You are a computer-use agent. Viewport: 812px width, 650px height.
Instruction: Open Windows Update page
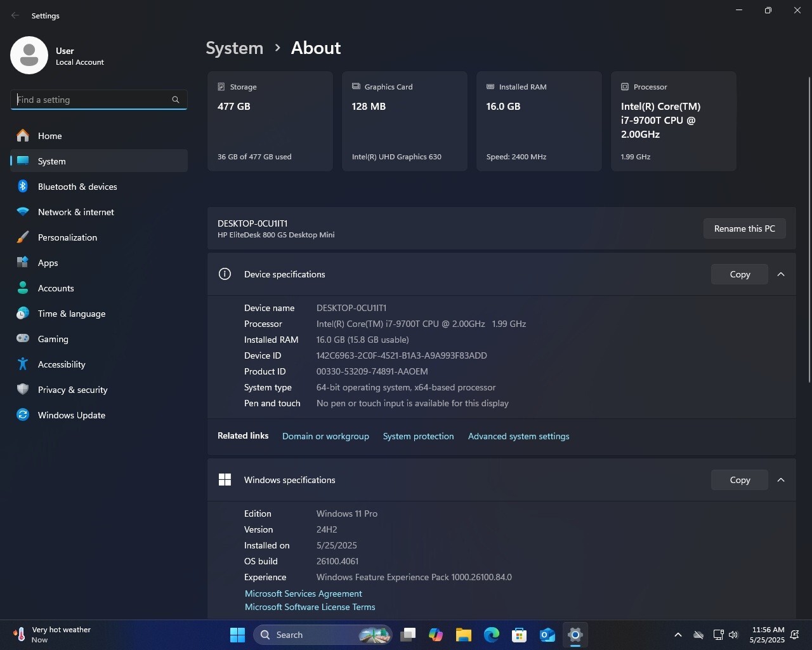pos(99,415)
